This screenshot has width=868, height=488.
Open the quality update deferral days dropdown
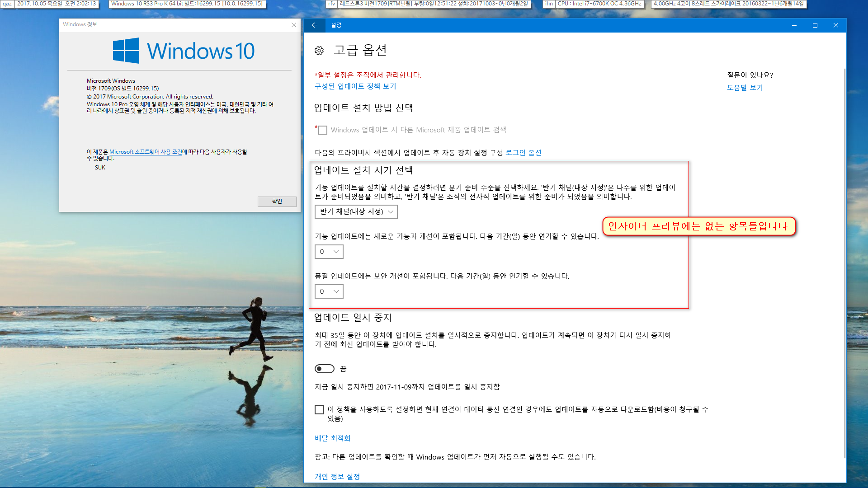pos(329,291)
